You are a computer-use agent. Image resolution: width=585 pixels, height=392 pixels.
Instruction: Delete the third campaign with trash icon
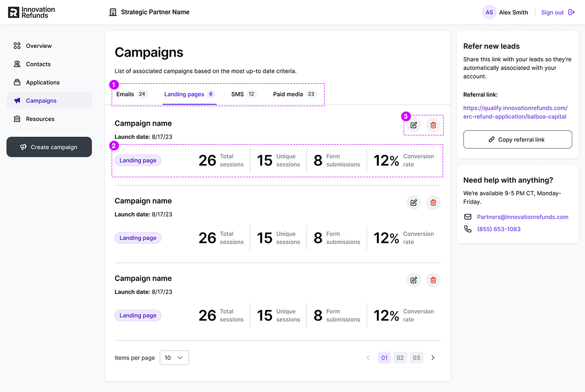point(433,280)
